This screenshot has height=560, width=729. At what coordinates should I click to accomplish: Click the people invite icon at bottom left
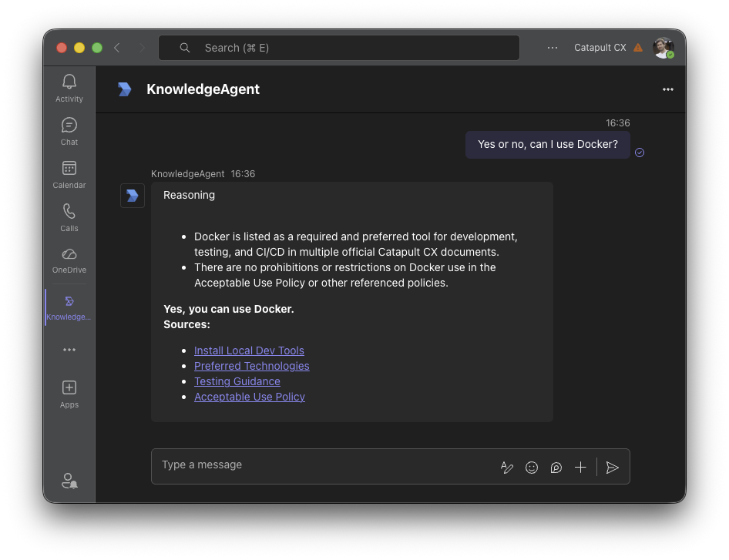[x=69, y=481]
